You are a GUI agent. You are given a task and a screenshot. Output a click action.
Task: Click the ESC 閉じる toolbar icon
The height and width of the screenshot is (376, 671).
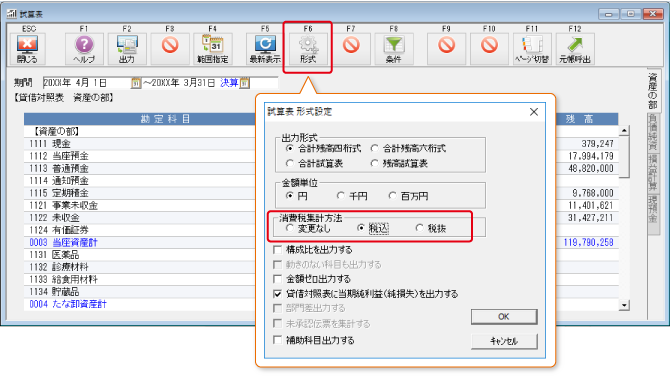pyautogui.click(x=27, y=49)
